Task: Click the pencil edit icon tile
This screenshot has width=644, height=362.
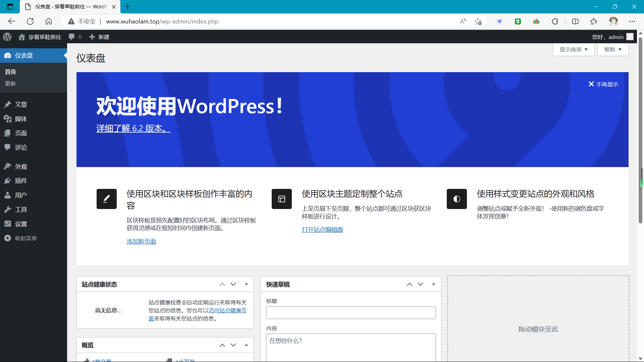Action: click(107, 199)
